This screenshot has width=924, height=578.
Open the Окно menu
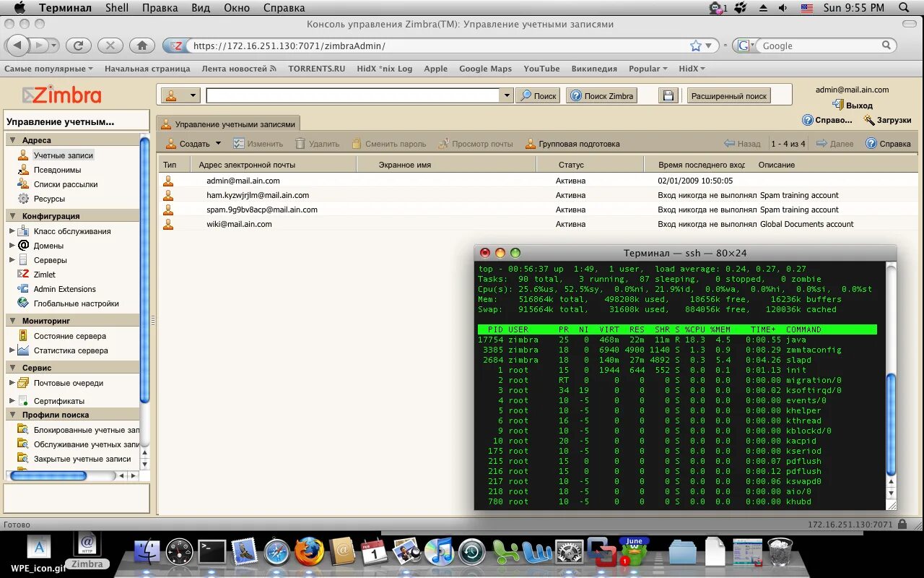(x=237, y=8)
